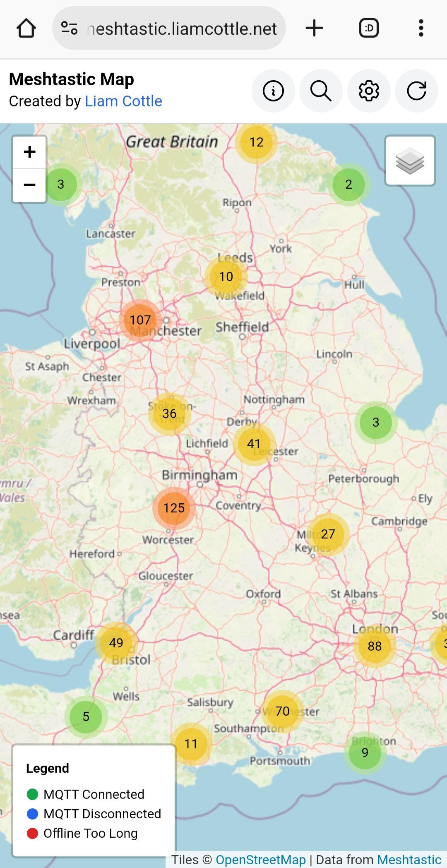Expand the 88 node cluster at London
This screenshot has width=447, height=868.
pos(375,646)
